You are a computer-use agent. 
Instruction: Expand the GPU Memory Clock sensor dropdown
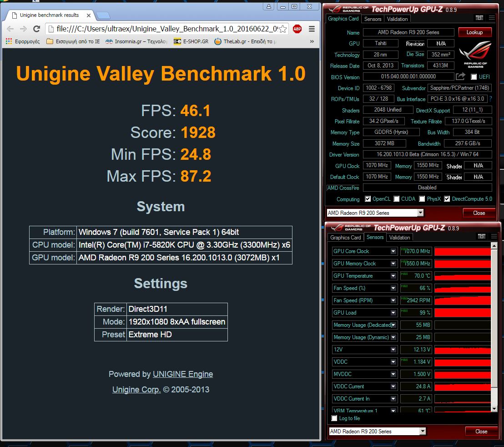(393, 264)
